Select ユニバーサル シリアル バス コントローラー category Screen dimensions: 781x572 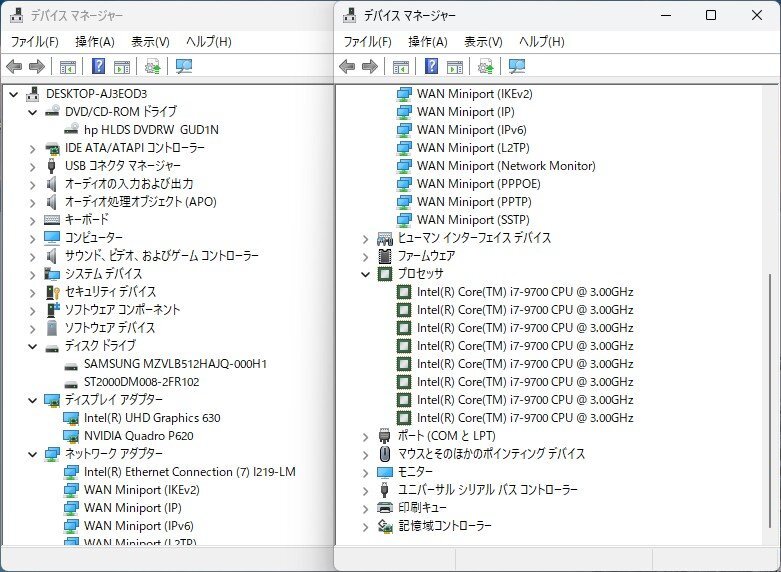(x=488, y=489)
